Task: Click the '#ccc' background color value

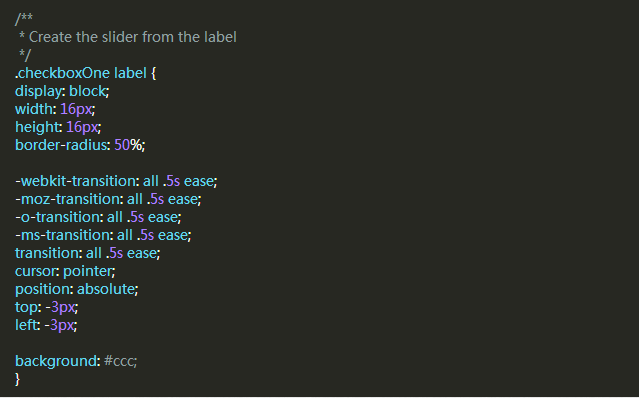Action: 119,361
